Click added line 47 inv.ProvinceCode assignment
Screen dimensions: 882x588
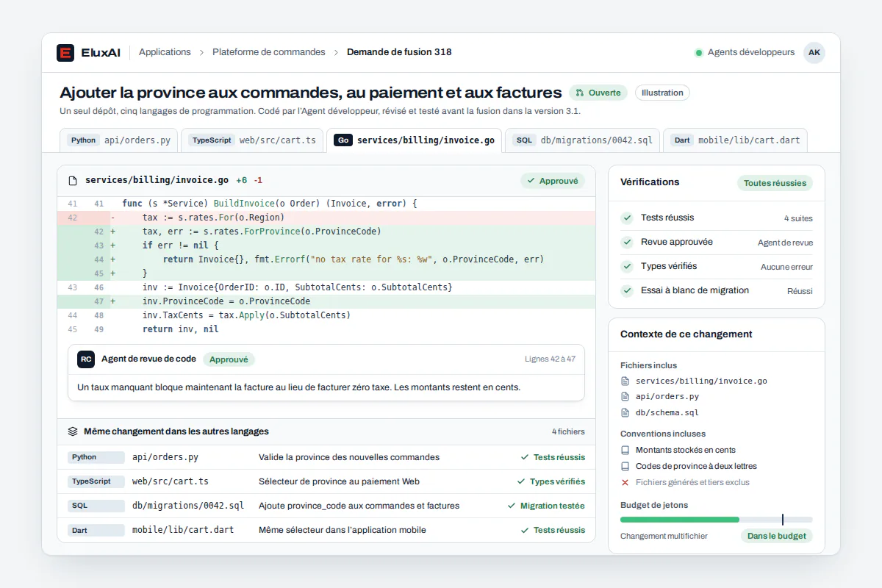click(x=326, y=301)
